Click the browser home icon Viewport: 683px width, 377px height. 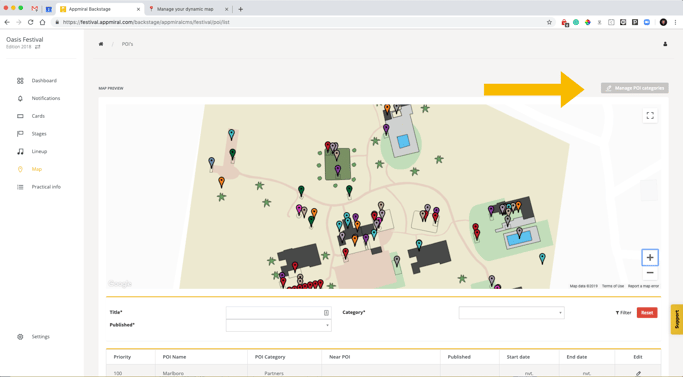[42, 22]
